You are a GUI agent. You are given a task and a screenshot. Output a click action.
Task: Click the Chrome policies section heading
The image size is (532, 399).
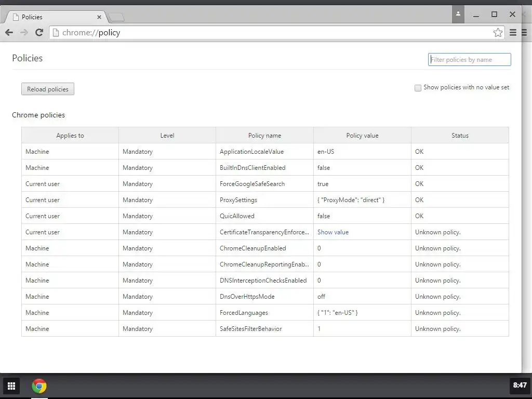pyautogui.click(x=38, y=115)
